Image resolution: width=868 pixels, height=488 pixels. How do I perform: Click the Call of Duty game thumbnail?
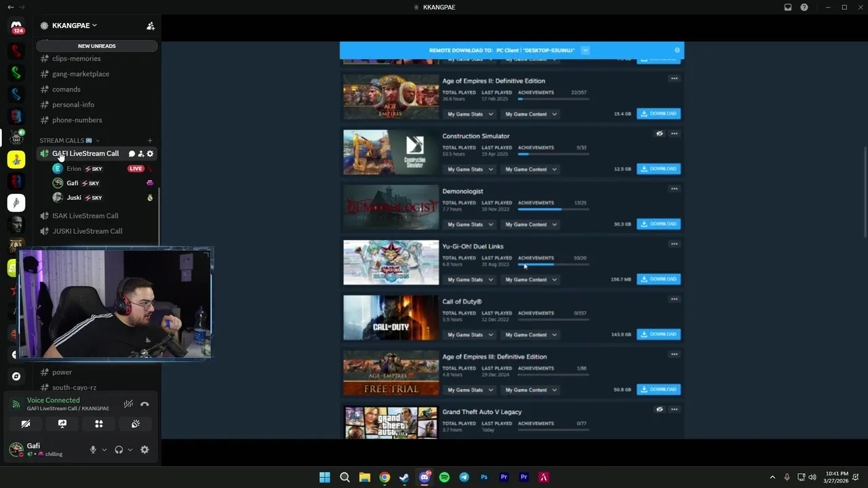391,318
